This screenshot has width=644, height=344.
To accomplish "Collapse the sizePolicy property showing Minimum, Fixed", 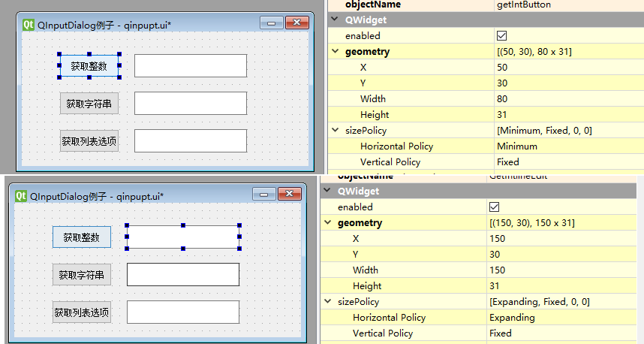I will (335, 131).
